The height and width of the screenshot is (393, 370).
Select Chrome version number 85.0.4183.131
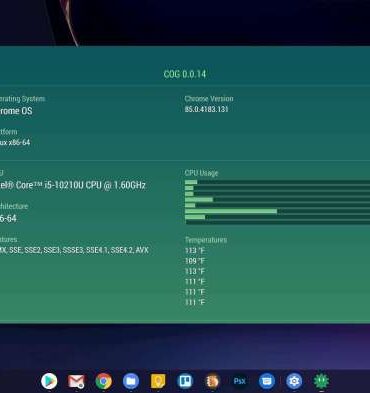coord(207,109)
